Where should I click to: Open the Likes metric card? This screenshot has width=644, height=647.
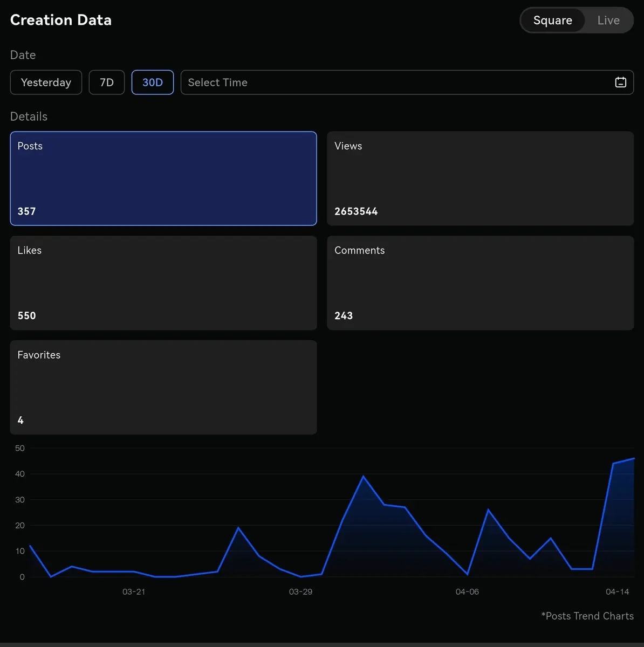(163, 283)
